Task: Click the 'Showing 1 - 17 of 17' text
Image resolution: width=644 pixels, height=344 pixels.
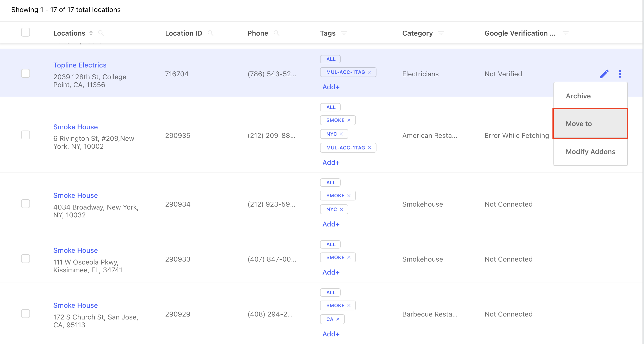Action: tap(66, 10)
